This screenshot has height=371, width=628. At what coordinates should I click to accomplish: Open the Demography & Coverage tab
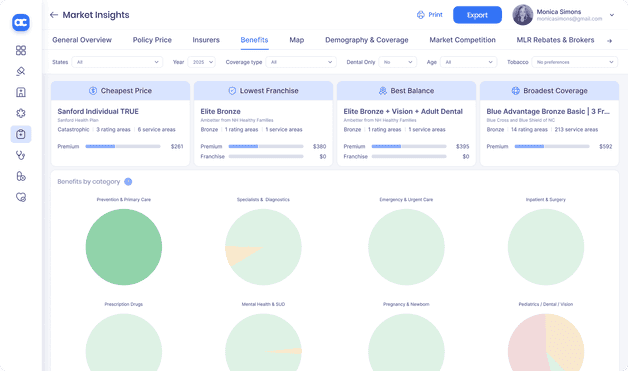pyautogui.click(x=367, y=40)
